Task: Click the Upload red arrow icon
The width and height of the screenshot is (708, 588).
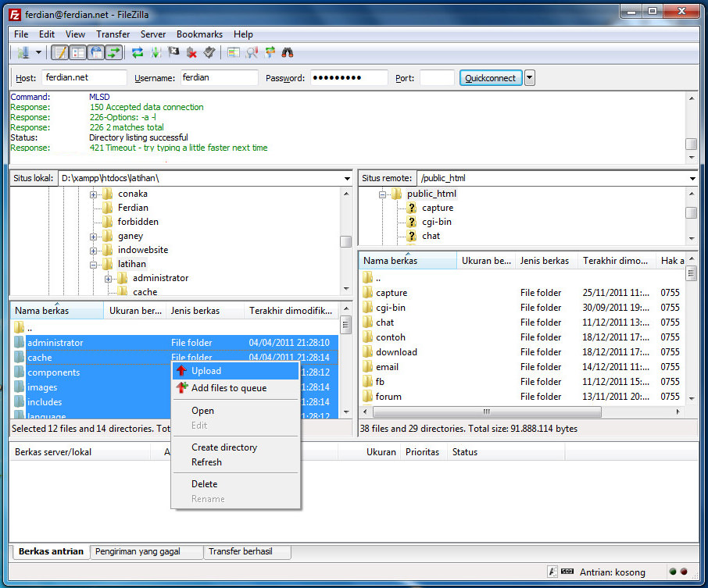Action: tap(181, 370)
